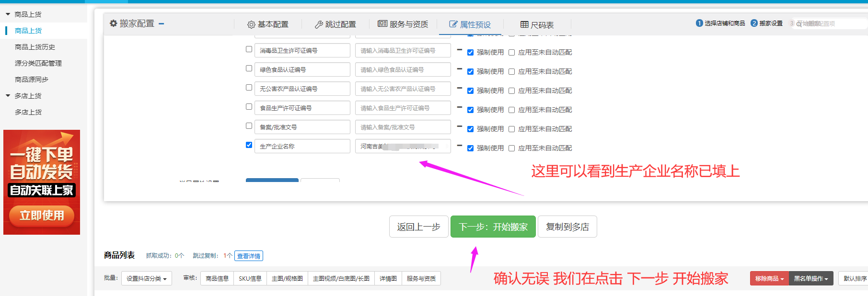Enable the 消毒品卫生许可证编号 attribute checkbox
Image resolution: width=868 pixels, height=296 pixels.
[249, 49]
